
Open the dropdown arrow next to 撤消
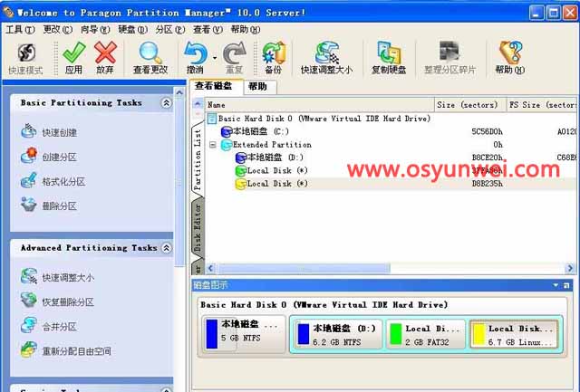tap(215, 58)
